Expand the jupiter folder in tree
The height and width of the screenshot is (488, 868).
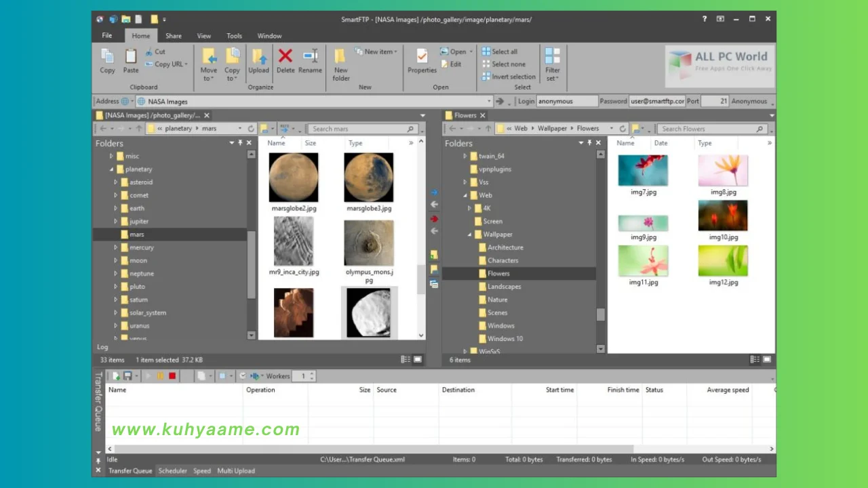tap(116, 222)
